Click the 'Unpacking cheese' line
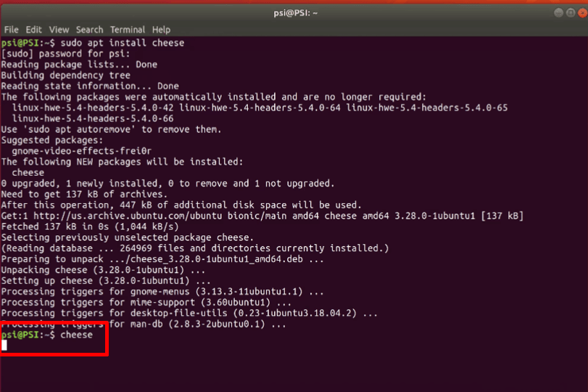Viewport: 588px width, 392px height. 103,270
